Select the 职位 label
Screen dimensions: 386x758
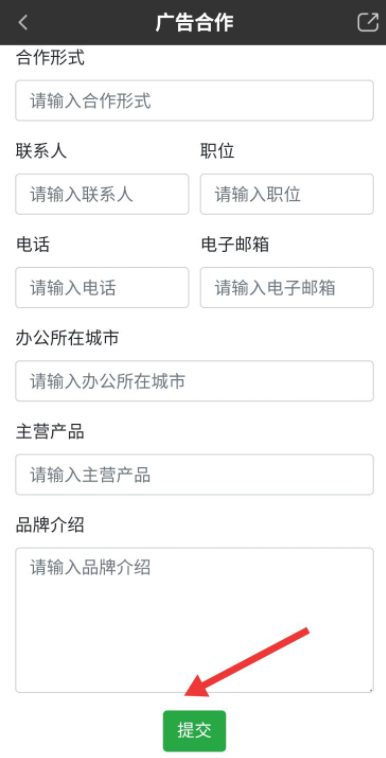[x=217, y=151]
